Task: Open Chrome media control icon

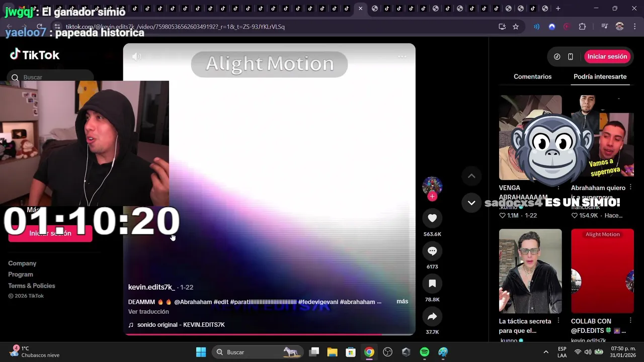Action: [x=604, y=27]
